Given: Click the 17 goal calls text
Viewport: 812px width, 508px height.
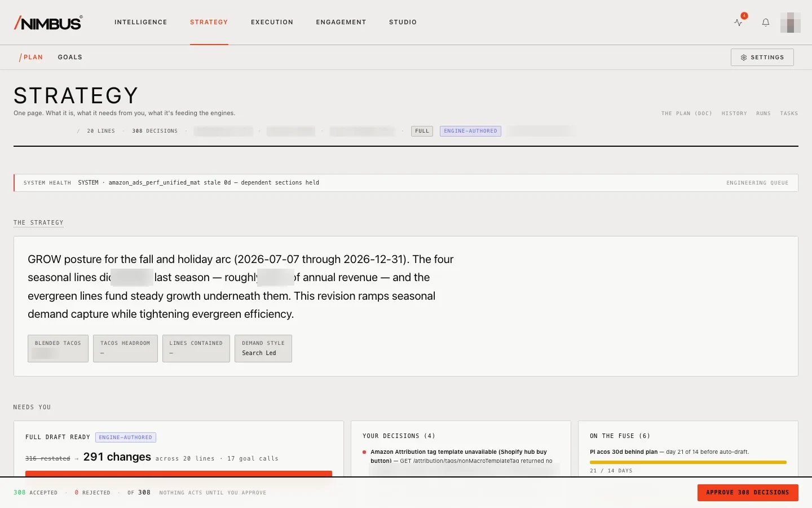Looking at the screenshot, I should pos(253,459).
